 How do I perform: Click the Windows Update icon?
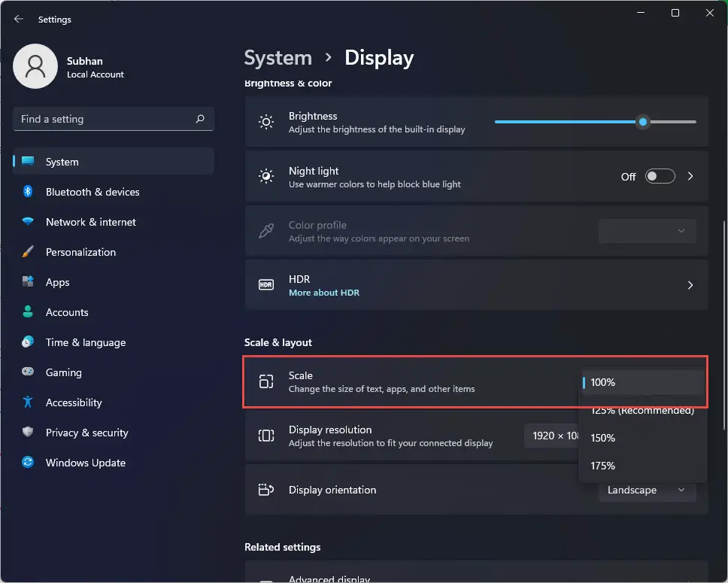[x=28, y=463]
